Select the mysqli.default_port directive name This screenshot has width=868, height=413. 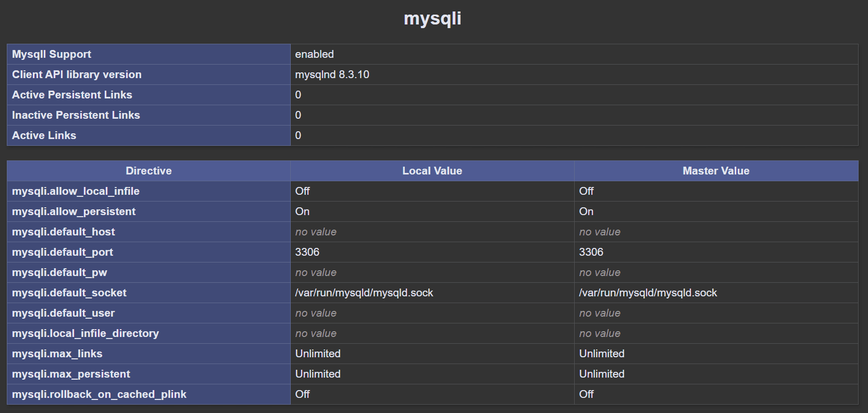(63, 252)
